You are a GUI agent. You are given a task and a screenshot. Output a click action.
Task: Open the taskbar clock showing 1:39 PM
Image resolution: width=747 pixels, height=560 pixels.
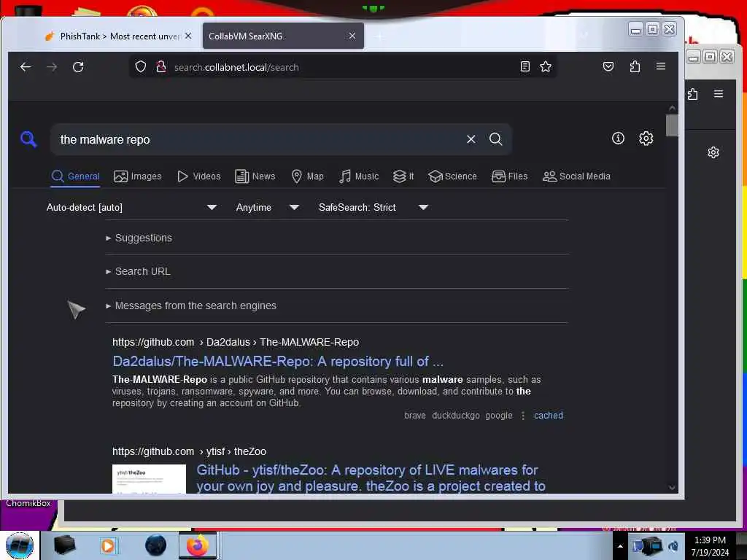[710, 546]
